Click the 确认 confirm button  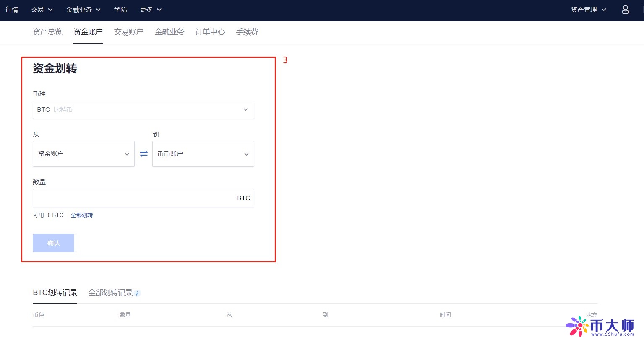[x=53, y=243]
